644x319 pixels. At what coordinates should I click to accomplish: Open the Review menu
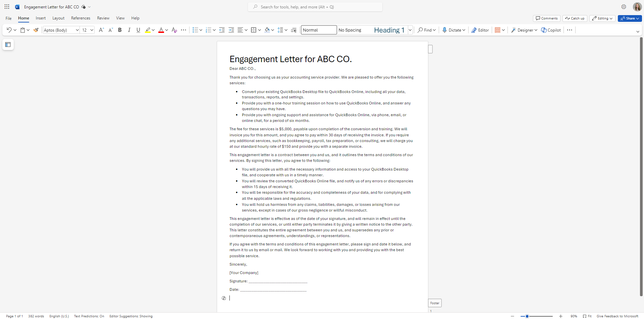[103, 18]
